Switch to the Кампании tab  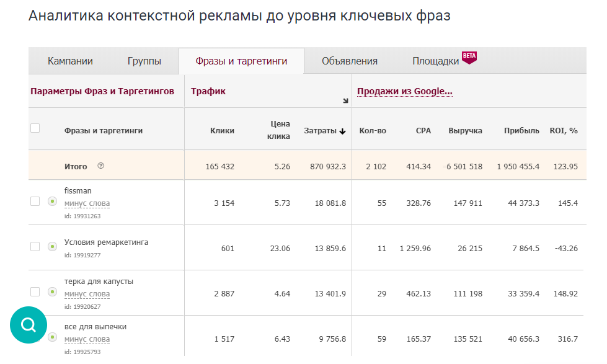point(71,61)
